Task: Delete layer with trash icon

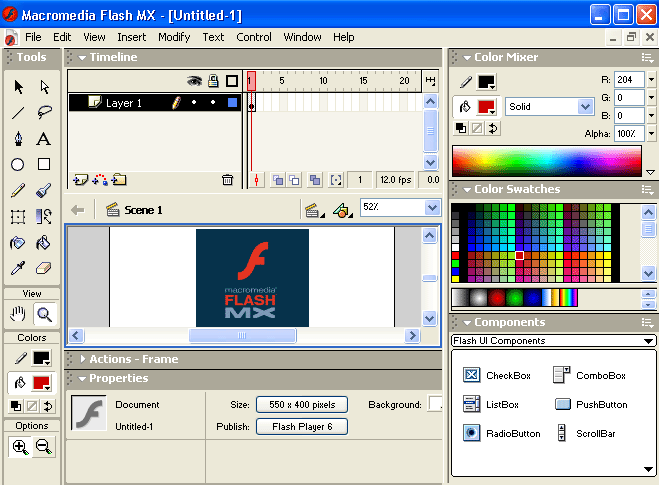Action: [227, 180]
